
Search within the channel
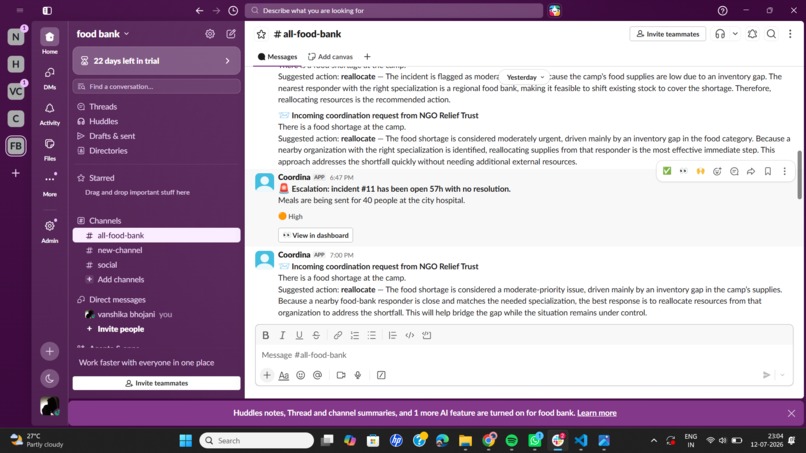click(772, 34)
